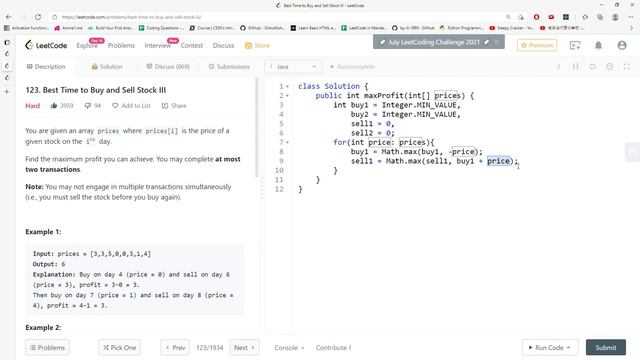Open the Discuss nav link

click(223, 45)
